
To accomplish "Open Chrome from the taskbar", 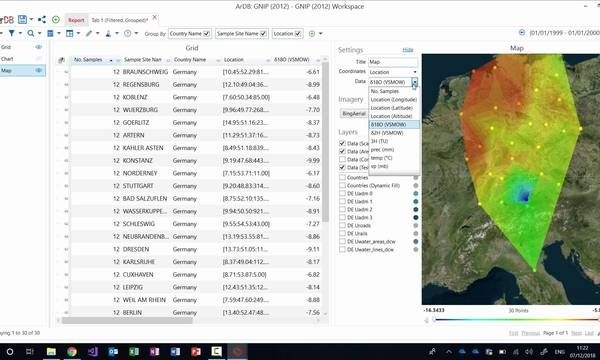I will click(72, 351).
